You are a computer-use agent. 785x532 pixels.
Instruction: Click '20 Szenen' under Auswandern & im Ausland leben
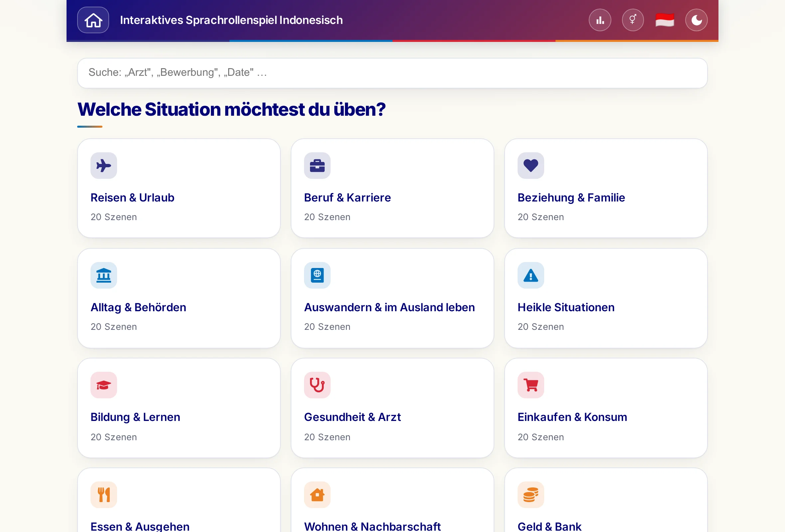tap(327, 327)
